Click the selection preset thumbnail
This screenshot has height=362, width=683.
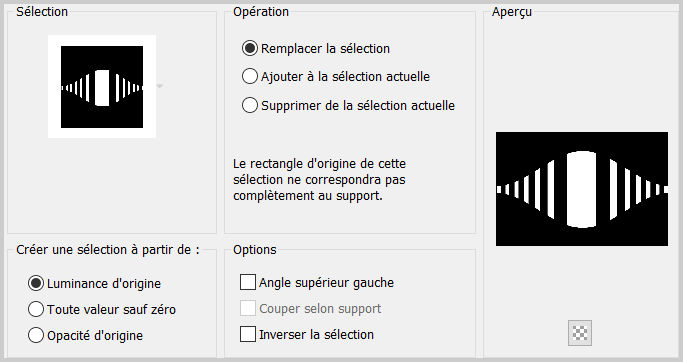[102, 87]
